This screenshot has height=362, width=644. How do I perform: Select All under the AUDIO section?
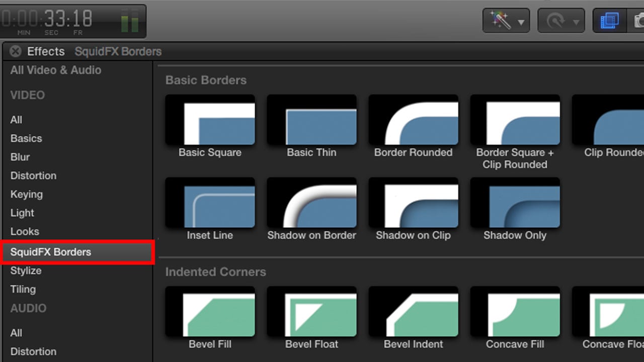point(16,333)
